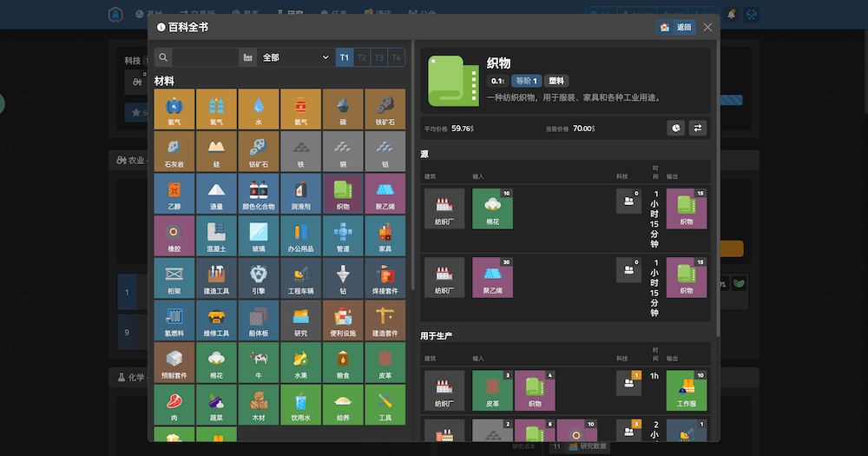Select the 工程车辆 construction vehicle tile

tap(300, 276)
